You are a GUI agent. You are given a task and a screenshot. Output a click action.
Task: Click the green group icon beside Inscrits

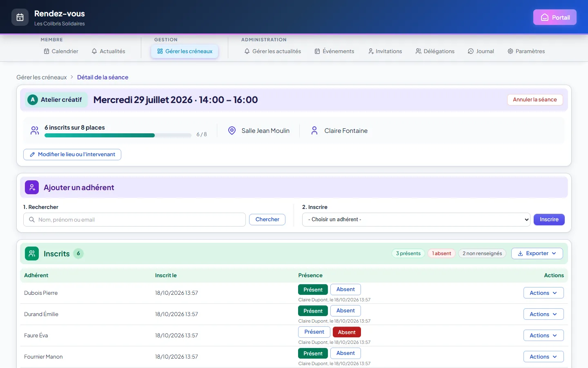[32, 254]
